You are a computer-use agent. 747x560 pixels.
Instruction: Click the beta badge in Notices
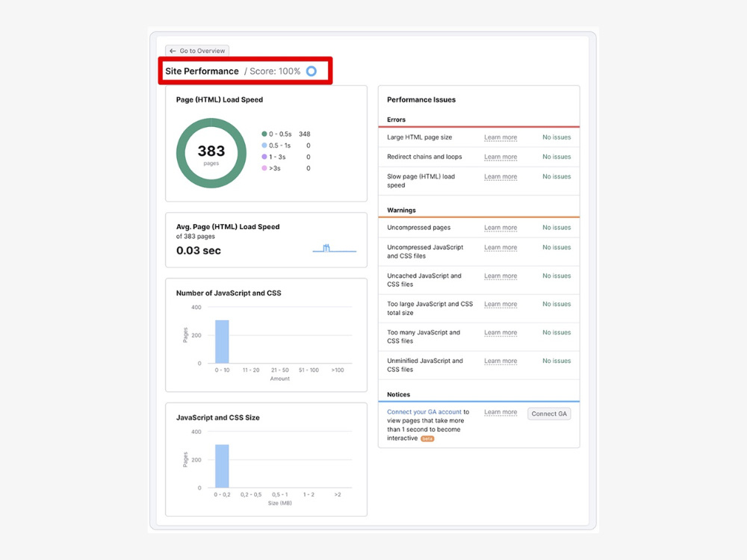coord(427,438)
